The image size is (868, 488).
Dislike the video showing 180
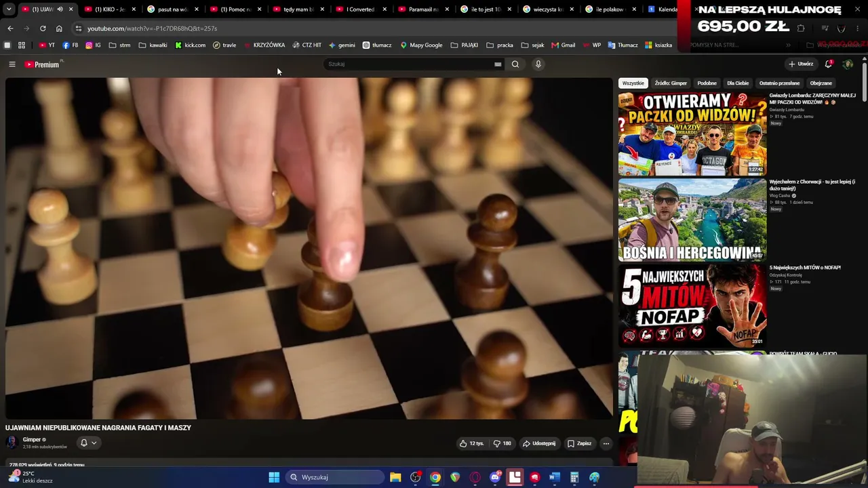(502, 443)
